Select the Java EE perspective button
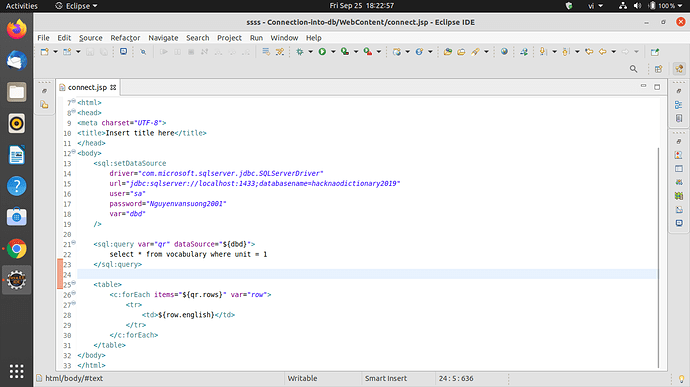Viewport: 690px width, 387px height. click(x=679, y=69)
